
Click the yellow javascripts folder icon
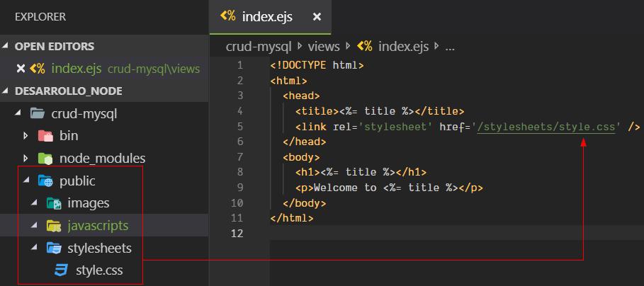[x=54, y=226]
